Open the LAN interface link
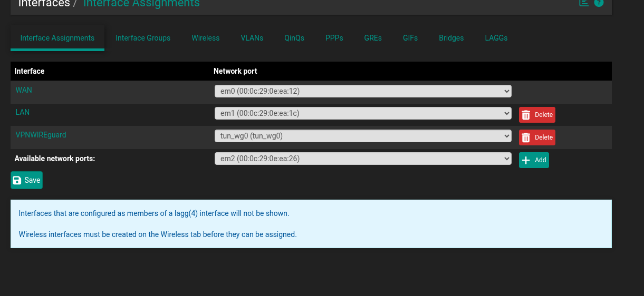644x296 pixels. pos(23,112)
